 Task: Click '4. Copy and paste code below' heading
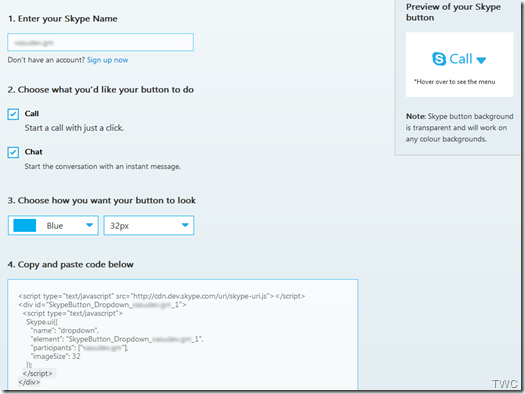[x=71, y=264]
